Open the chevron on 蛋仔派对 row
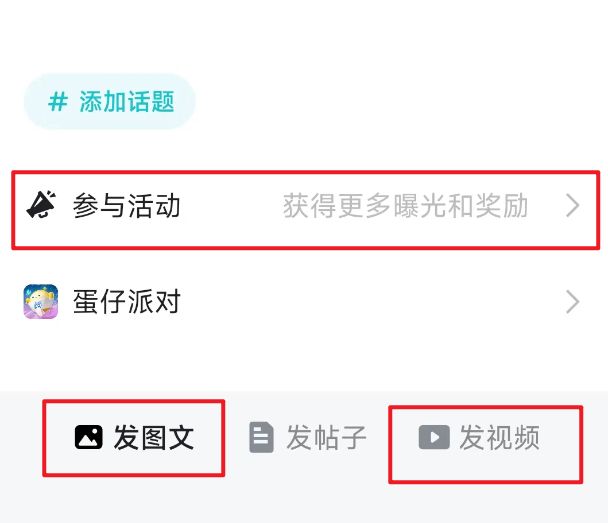608x523 pixels. [x=573, y=301]
